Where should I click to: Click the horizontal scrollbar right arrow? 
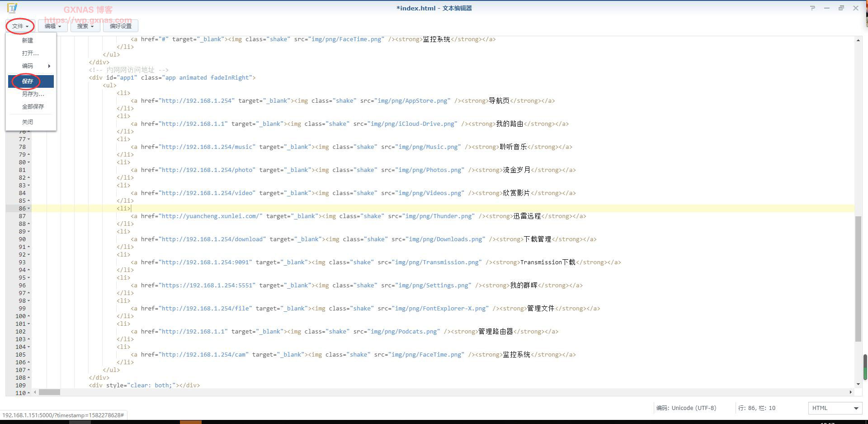(x=850, y=392)
